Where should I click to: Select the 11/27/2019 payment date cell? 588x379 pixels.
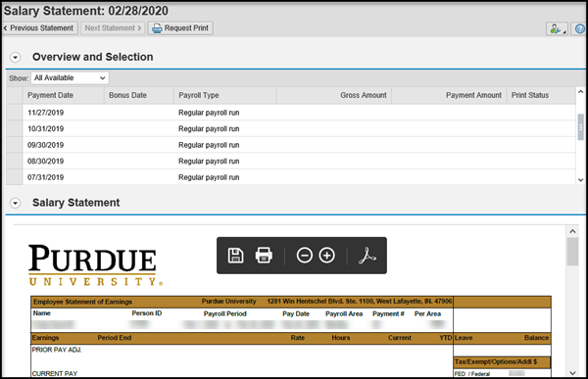(46, 113)
